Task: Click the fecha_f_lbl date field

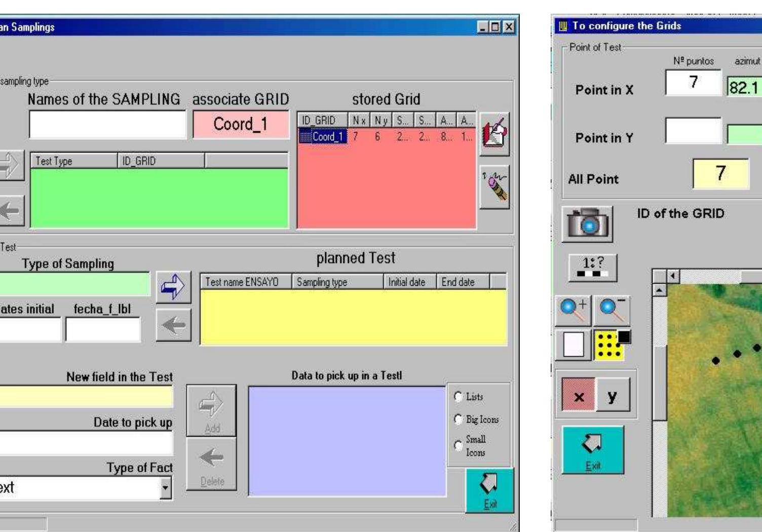Action: 103,330
